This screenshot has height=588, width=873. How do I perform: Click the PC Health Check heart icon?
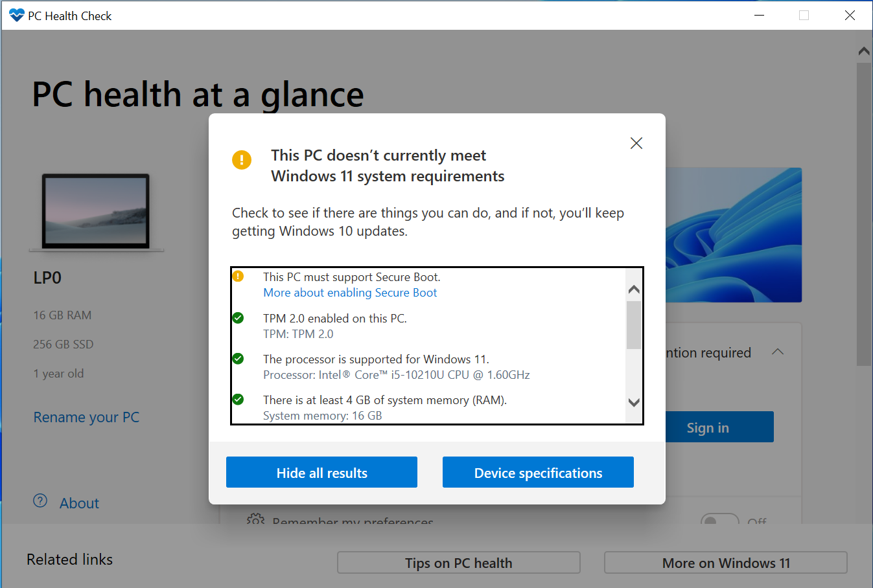16,16
